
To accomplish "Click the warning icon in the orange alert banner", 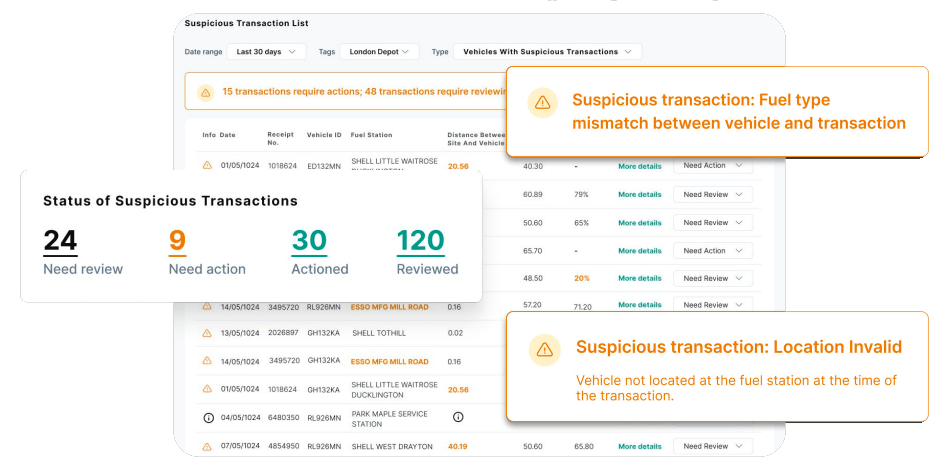I will coord(206,92).
